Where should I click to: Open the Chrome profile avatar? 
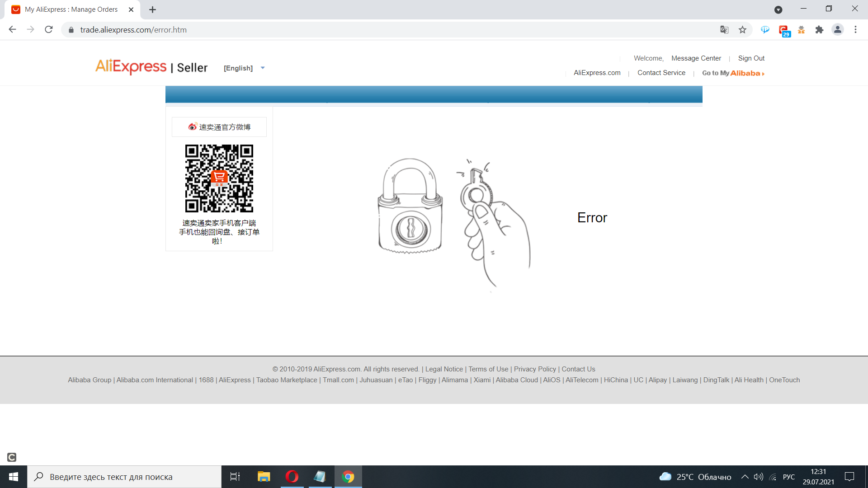[x=838, y=30]
